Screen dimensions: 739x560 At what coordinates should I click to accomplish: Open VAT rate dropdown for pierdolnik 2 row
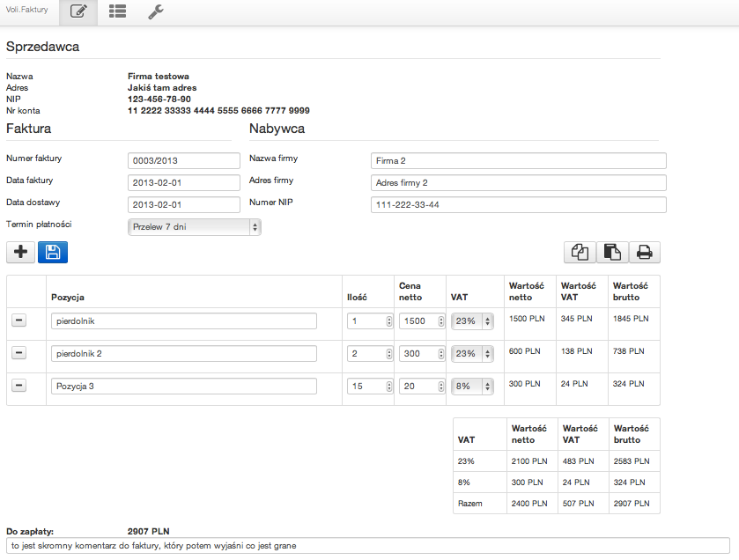pyautogui.click(x=472, y=354)
